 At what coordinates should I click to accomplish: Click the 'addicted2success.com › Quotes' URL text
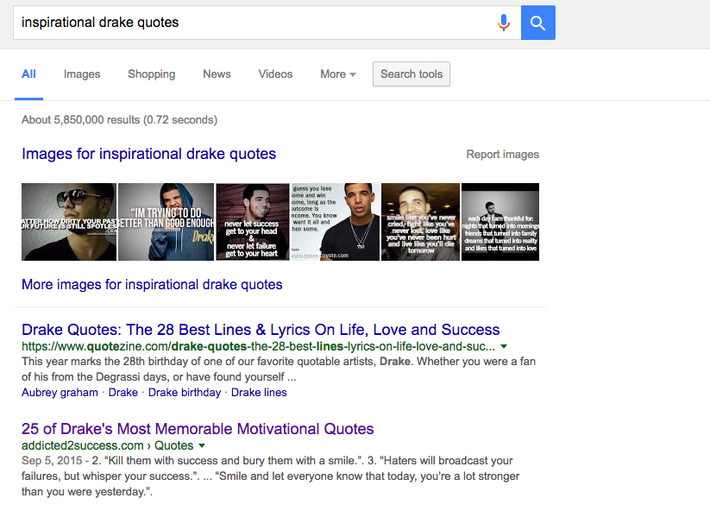pos(107,446)
